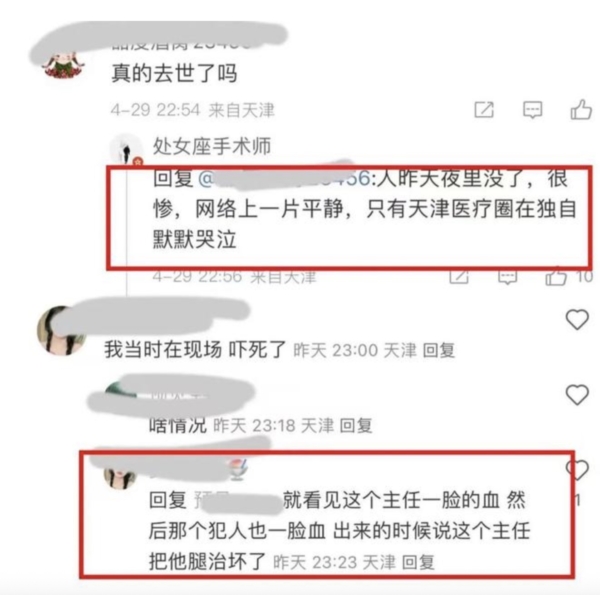Viewport: 600px width, 595px height.
Task: Comment on the reply dated 4-29 22:56
Action: [508, 276]
